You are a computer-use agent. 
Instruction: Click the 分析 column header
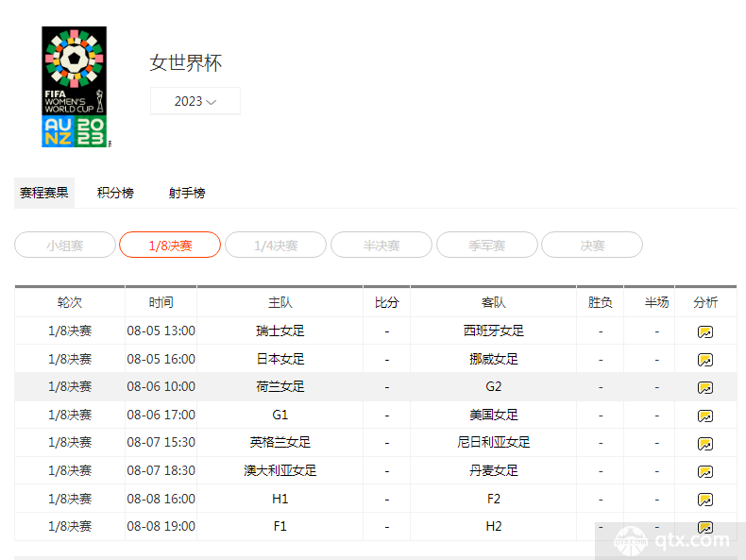pyautogui.click(x=705, y=302)
